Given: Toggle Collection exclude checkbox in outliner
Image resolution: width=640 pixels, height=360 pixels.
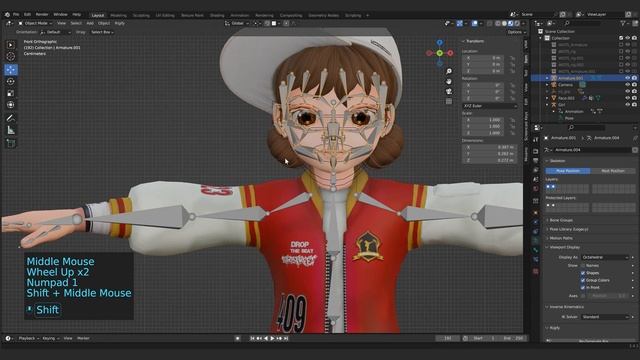Looking at the screenshot, I should coord(621,38).
